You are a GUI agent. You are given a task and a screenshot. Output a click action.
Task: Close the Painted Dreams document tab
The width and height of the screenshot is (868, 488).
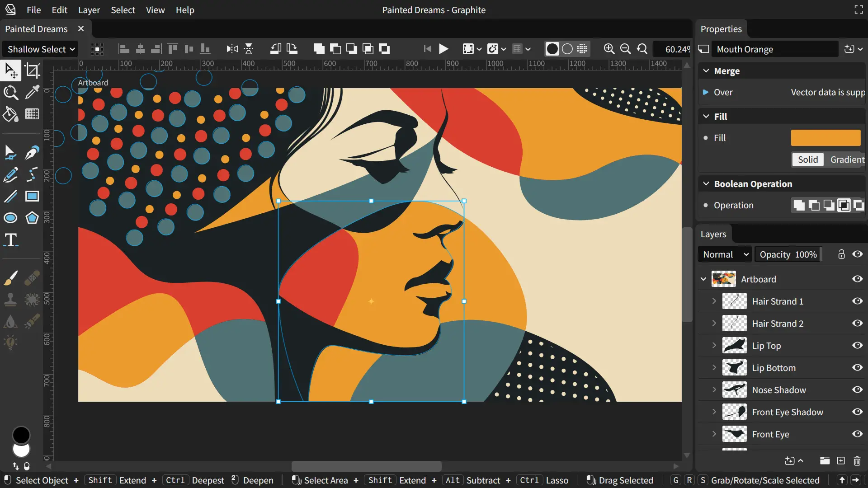pyautogui.click(x=81, y=28)
